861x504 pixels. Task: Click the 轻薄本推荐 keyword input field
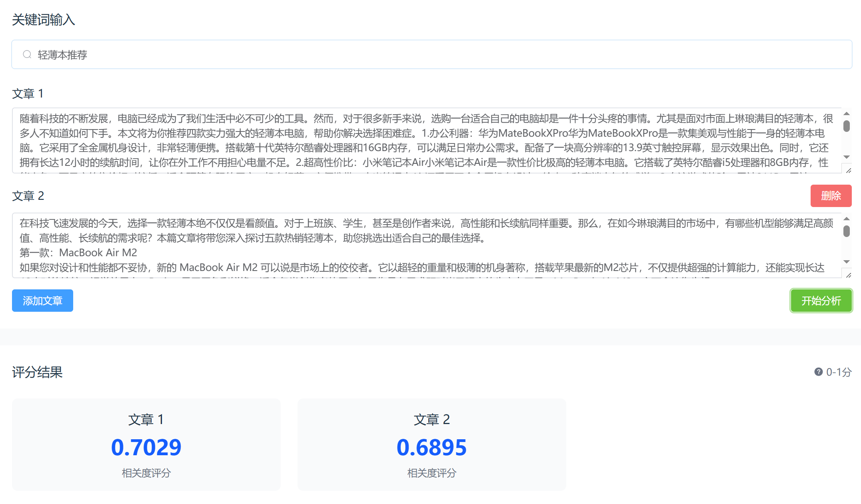tap(432, 54)
